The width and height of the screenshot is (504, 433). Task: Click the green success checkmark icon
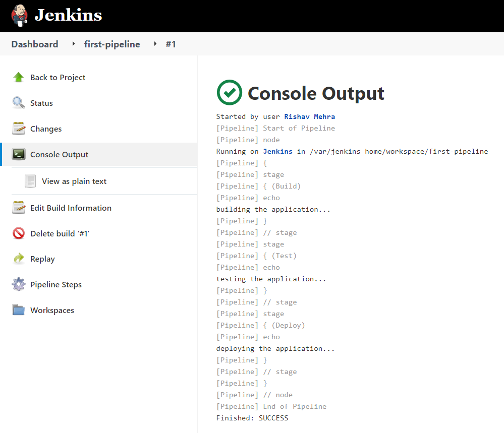click(x=230, y=93)
